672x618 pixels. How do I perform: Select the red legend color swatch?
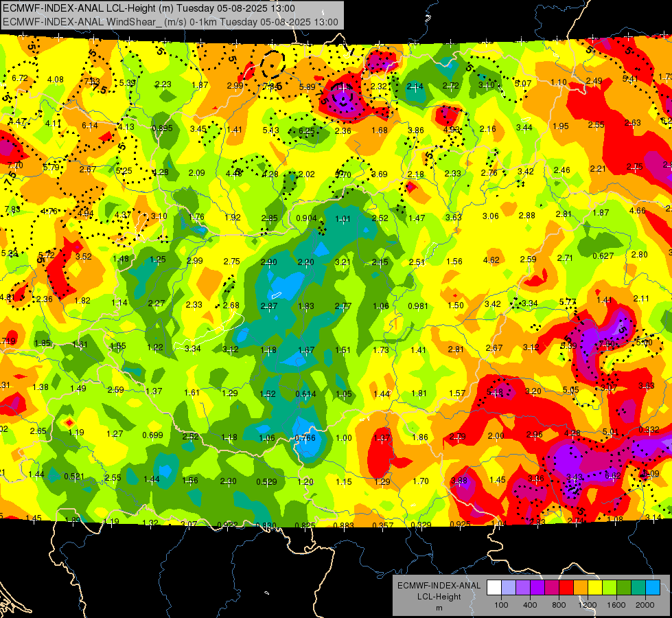(x=566, y=588)
